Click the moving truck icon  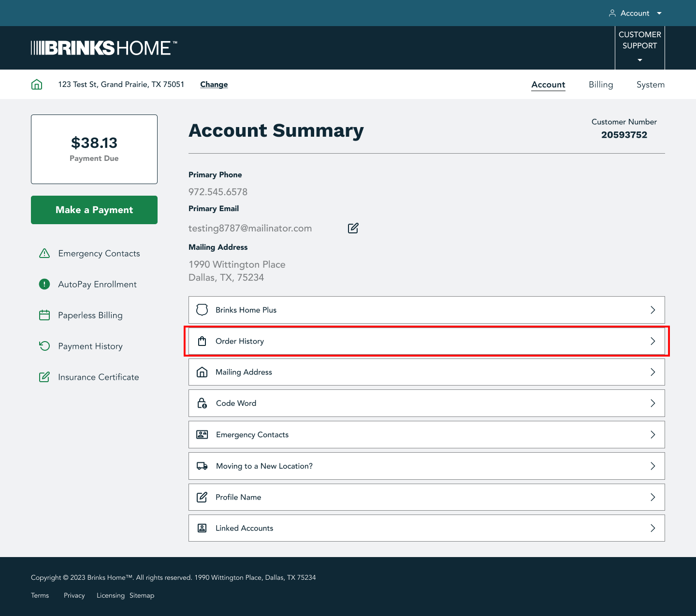(202, 466)
